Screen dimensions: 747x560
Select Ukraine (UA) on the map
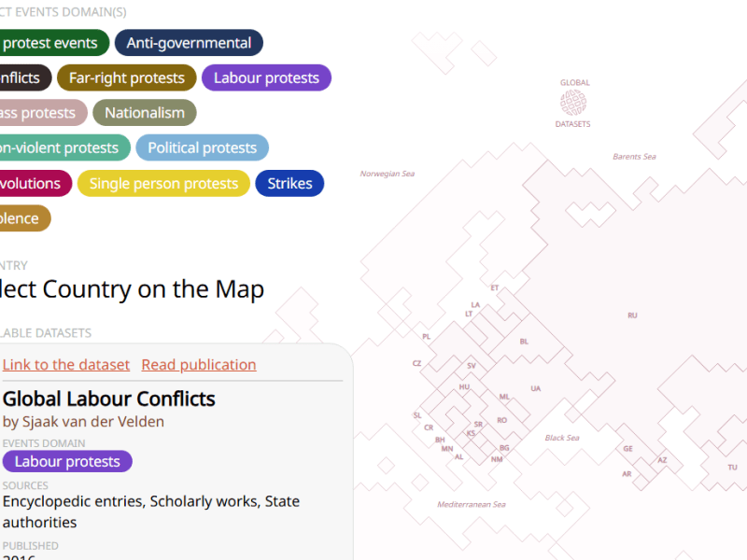[x=534, y=388]
